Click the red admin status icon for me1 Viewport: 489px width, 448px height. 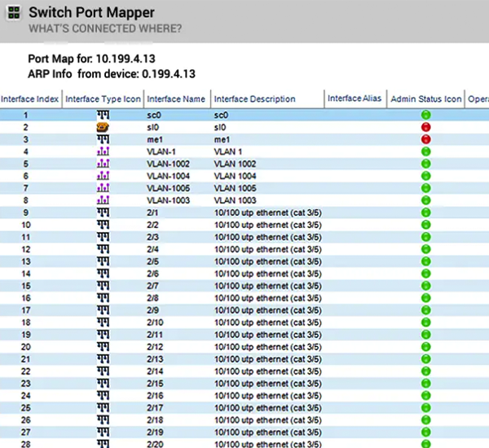pyautogui.click(x=426, y=139)
